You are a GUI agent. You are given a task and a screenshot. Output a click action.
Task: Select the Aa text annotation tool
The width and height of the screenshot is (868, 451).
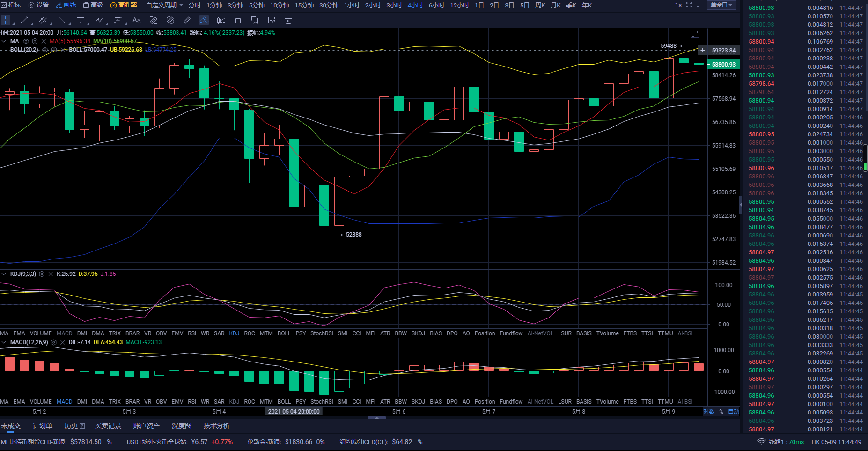tap(137, 20)
